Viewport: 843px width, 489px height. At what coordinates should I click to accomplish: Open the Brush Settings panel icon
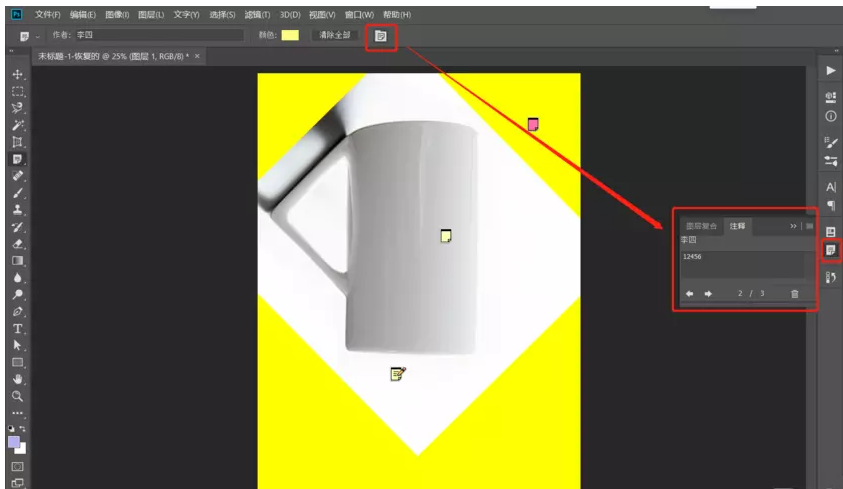831,142
